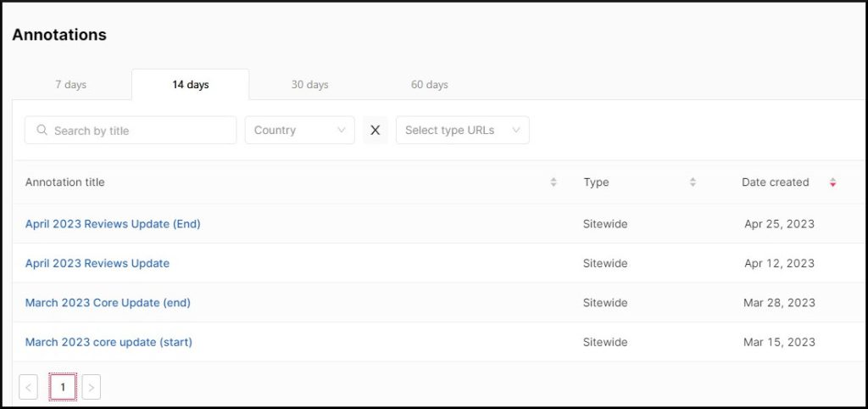This screenshot has height=409, width=868.
Task: Sort by Date created arrows
Action: [833, 182]
